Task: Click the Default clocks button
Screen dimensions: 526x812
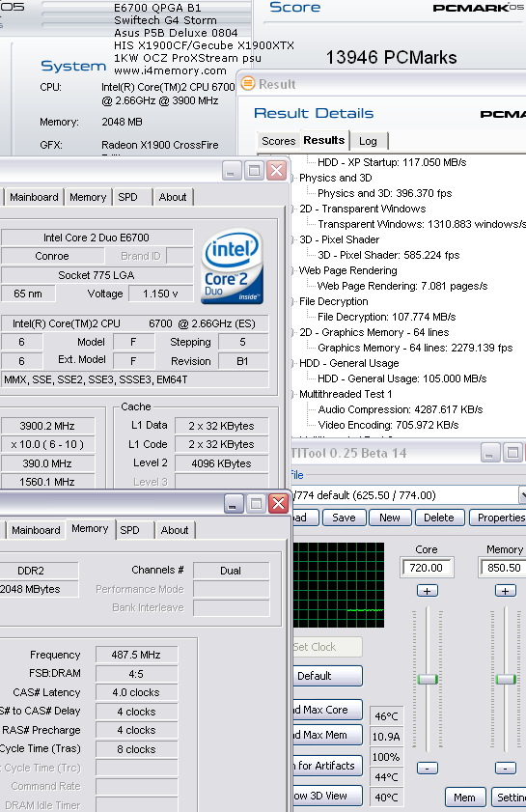Action: [x=327, y=676]
